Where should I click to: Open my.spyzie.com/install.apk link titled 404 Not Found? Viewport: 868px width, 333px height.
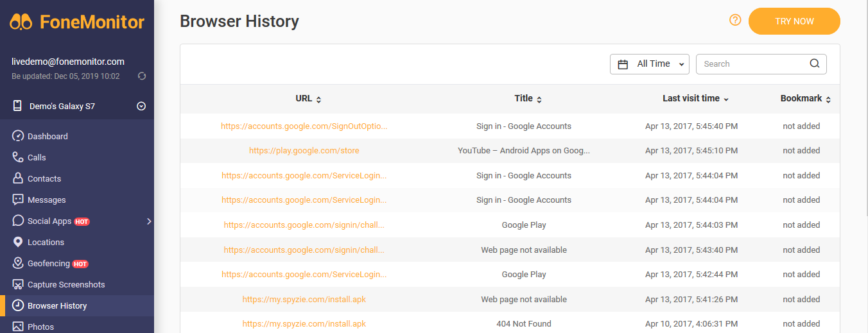coord(304,323)
